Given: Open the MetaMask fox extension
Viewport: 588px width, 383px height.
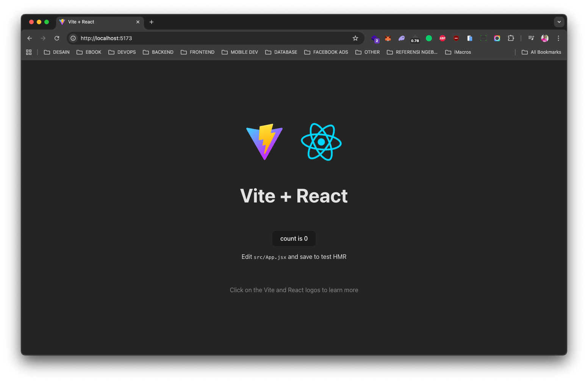Looking at the screenshot, I should (388, 38).
